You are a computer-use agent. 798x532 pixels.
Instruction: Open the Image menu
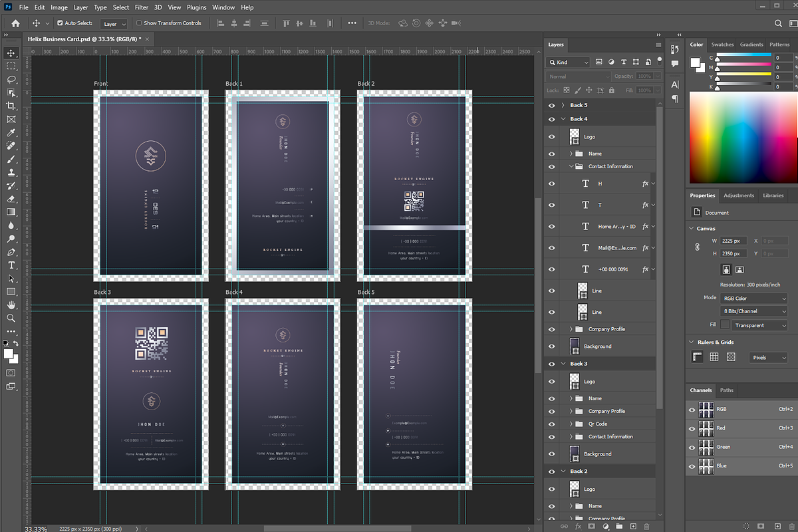59,7
